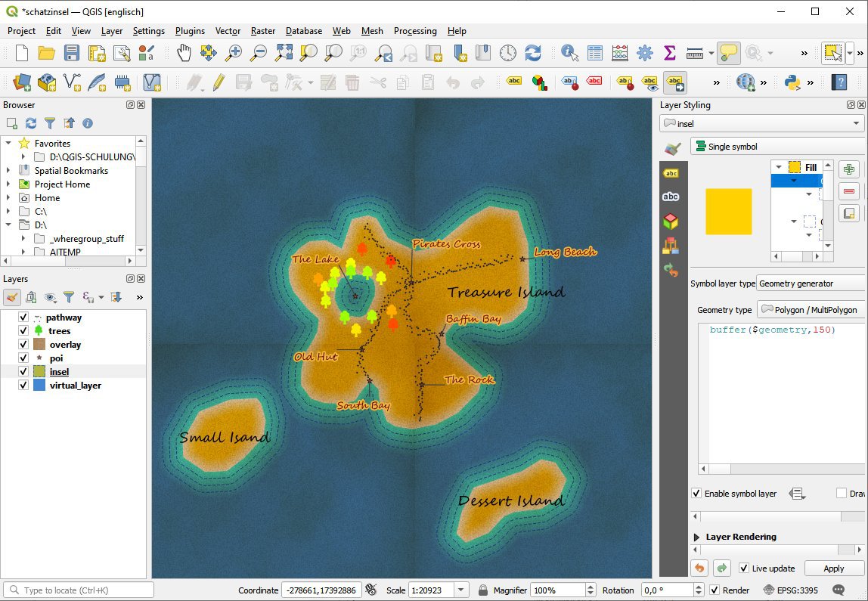Click the Python console icon
This screenshot has width=868, height=601.
point(792,82)
